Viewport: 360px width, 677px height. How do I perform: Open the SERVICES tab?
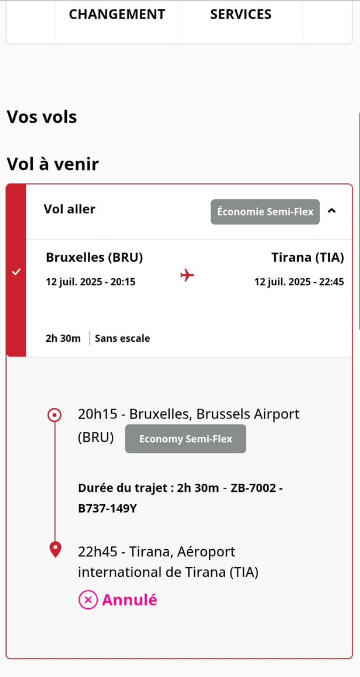pyautogui.click(x=241, y=14)
